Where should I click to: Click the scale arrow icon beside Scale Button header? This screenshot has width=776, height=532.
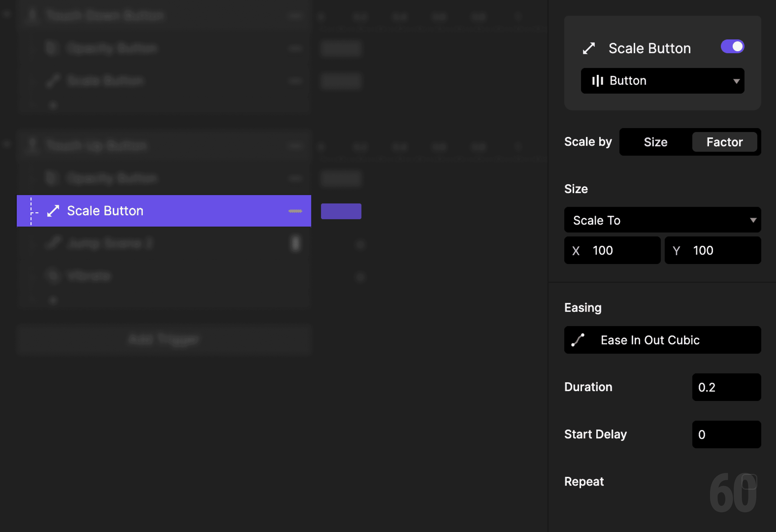coord(589,48)
